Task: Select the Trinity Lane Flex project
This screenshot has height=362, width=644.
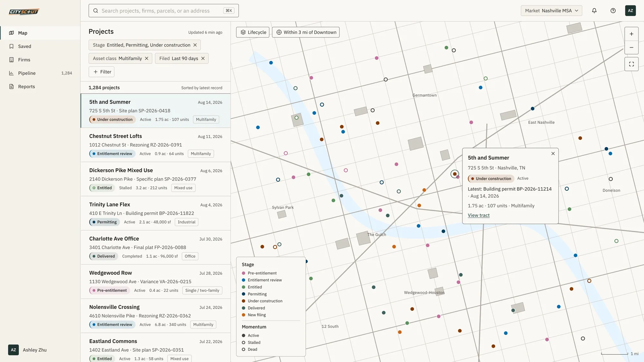Action: coord(156,213)
